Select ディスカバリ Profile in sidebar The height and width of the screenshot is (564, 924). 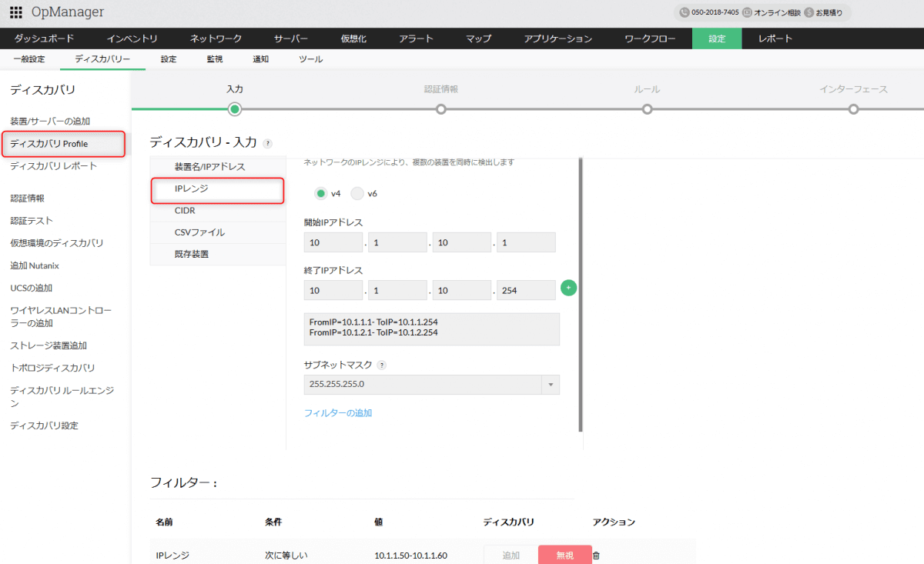[49, 144]
